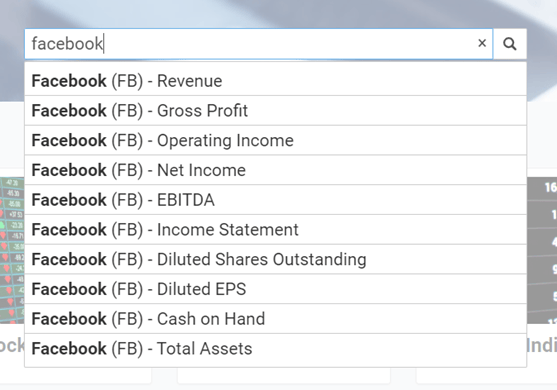Open 'Facebook (FB) - Net Income' suggestion

[275, 170]
